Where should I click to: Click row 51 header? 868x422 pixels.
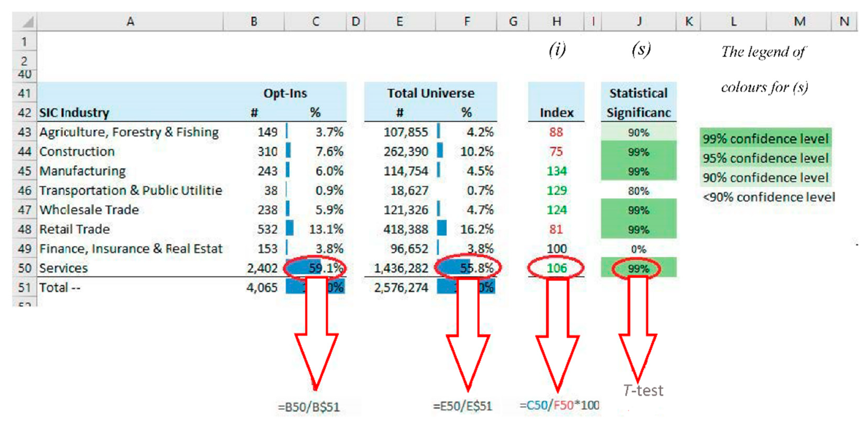tap(25, 288)
